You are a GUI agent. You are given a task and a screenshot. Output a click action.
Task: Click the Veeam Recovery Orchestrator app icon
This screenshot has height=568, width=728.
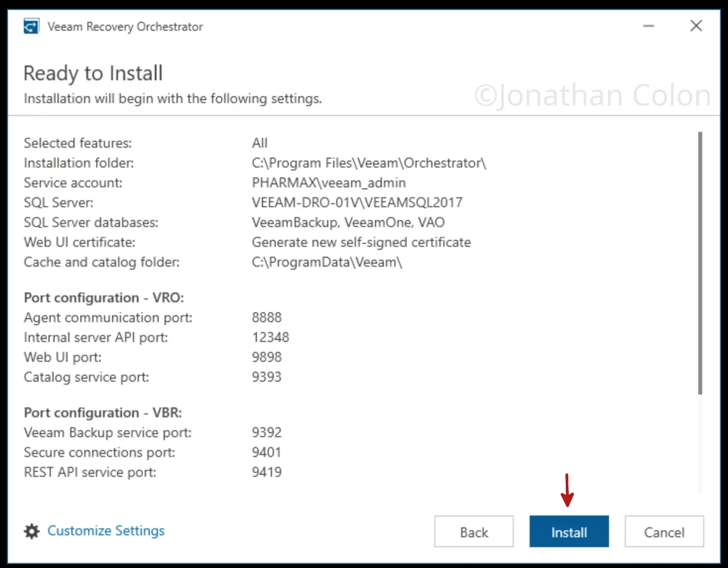pos(31,26)
